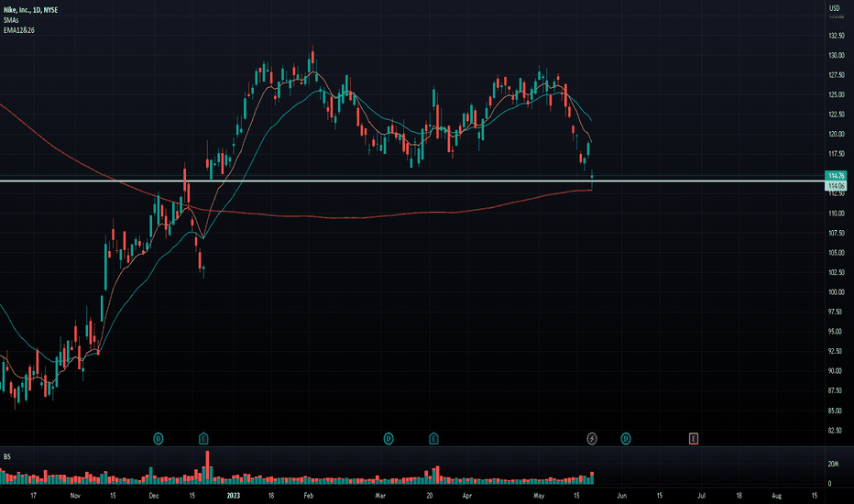
Task: Click the 102.50 price axis label
Action: (836, 272)
